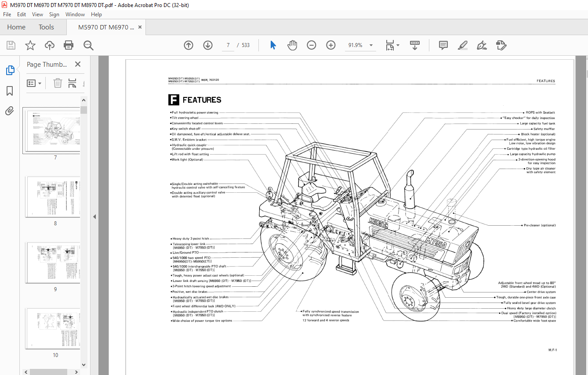Select the Highlight text pen tool
588x375 pixels.
click(462, 45)
